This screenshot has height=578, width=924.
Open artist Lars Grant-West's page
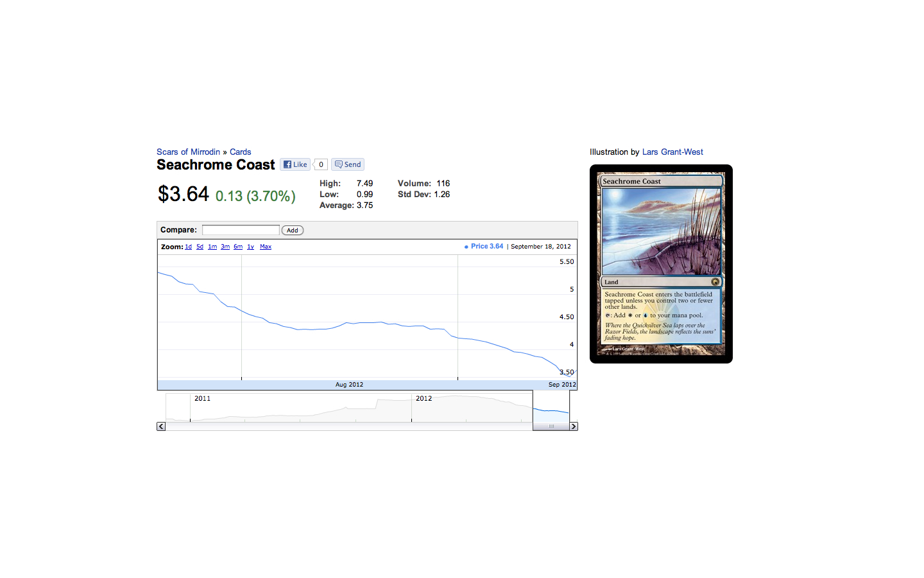(x=672, y=152)
